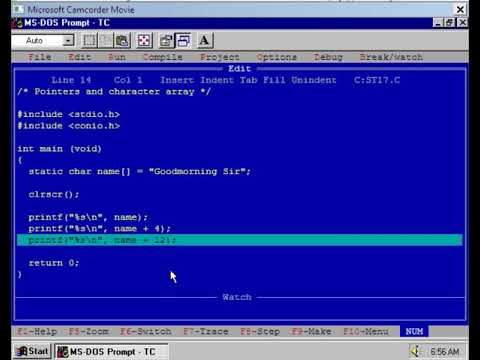Click the 6:56 AM clock
Viewport: 480px width, 360px height.
(x=445, y=352)
